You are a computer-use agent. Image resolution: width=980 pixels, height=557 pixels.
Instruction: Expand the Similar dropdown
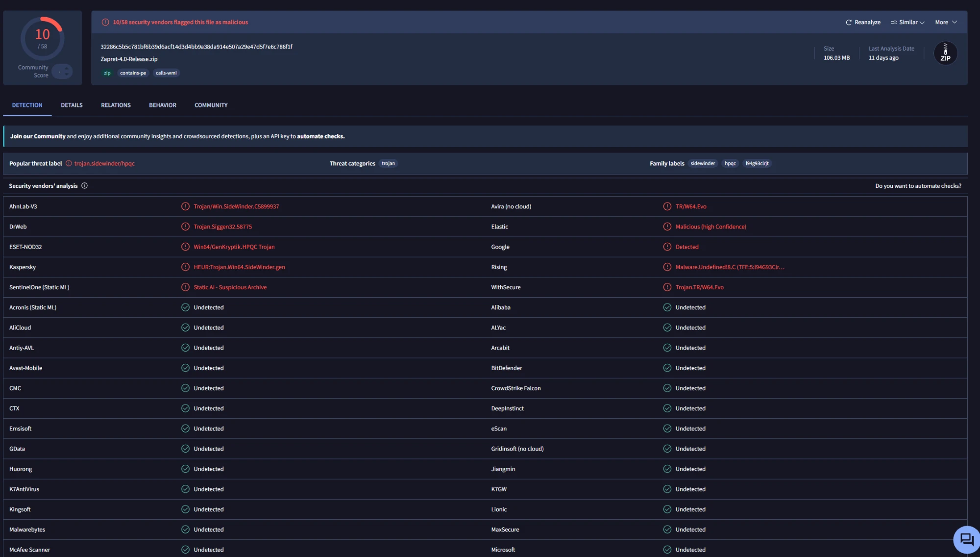(x=907, y=22)
